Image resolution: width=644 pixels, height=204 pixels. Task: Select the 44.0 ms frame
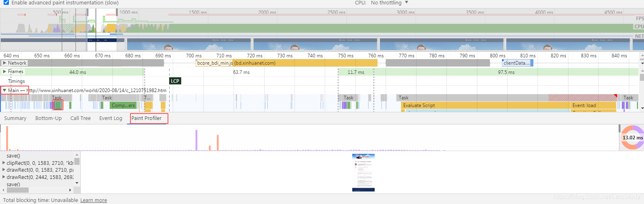[x=78, y=72]
